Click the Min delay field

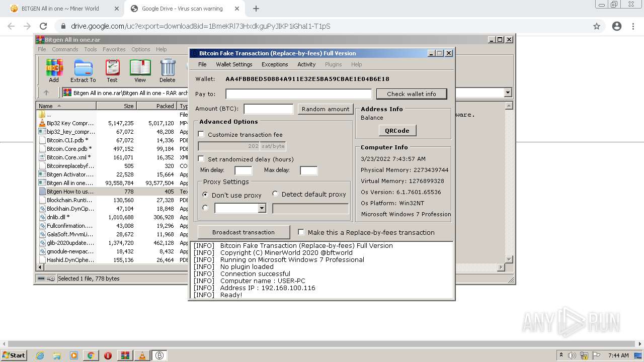(x=244, y=170)
